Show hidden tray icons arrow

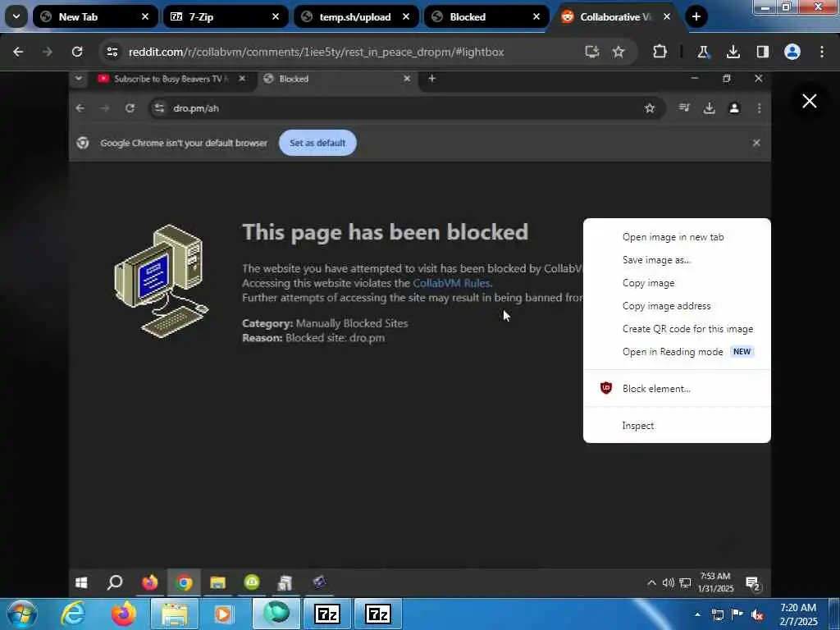point(697,615)
